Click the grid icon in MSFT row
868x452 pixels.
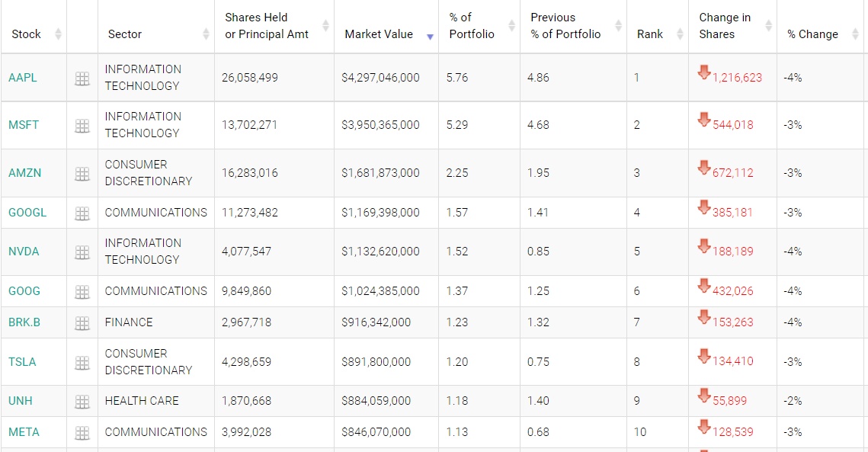point(82,126)
